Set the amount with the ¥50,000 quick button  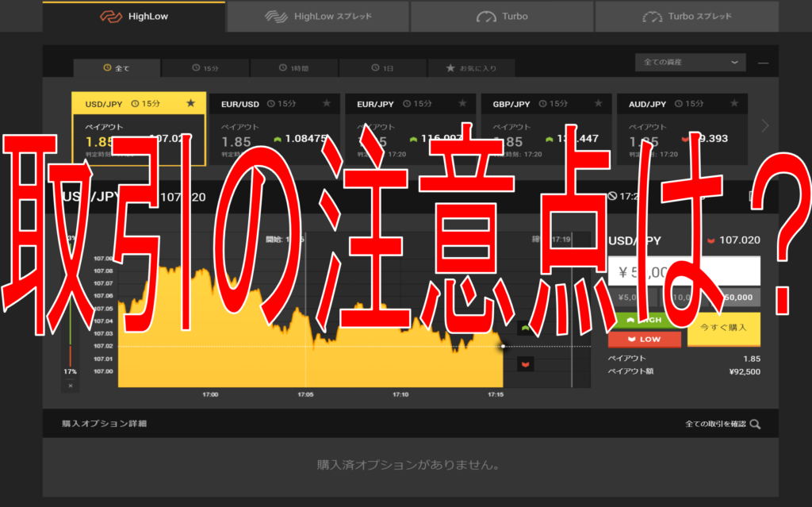coord(735,297)
